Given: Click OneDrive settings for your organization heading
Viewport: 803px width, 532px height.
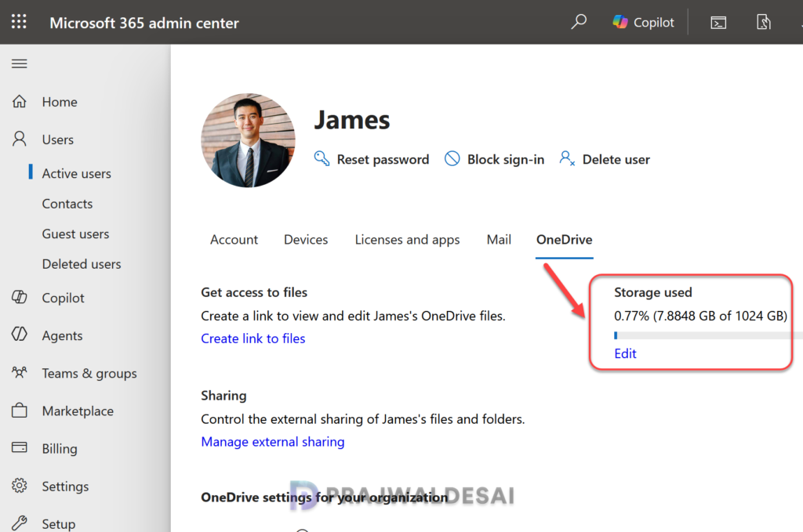Looking at the screenshot, I should pyautogui.click(x=324, y=498).
